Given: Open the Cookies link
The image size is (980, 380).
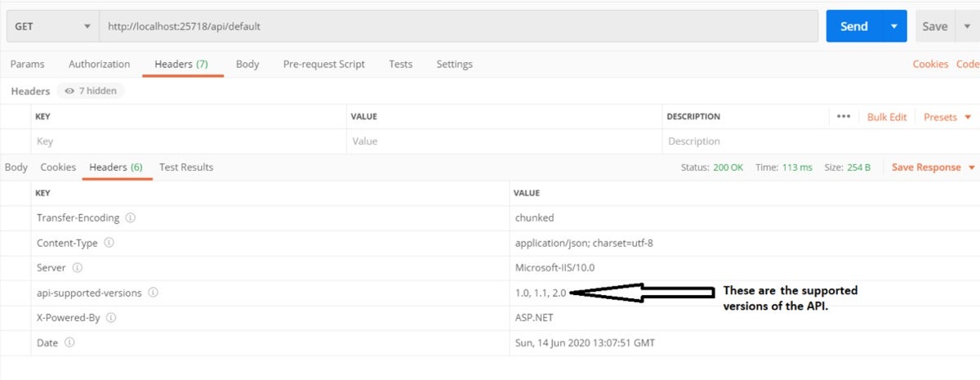Looking at the screenshot, I should coord(930,64).
